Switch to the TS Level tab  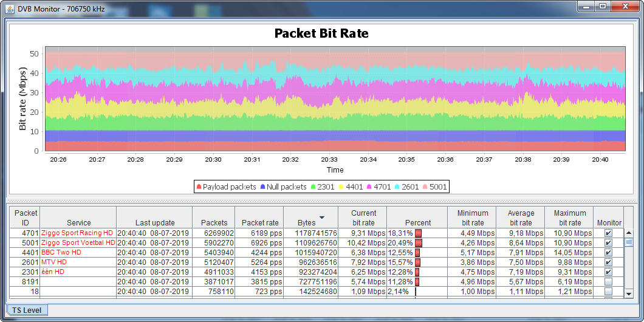[x=27, y=310]
